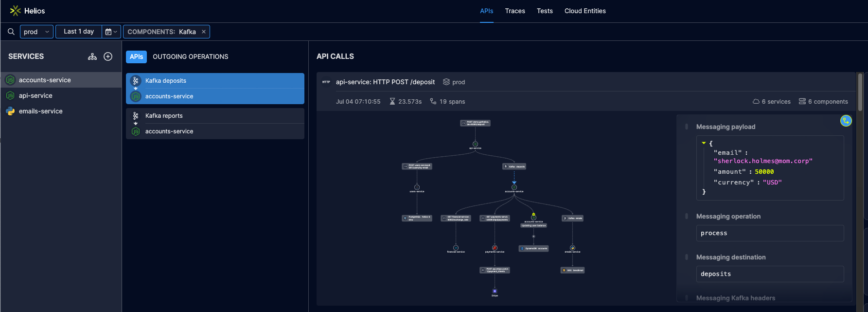
Task: Select the users-service node in the graph
Action: (417, 187)
